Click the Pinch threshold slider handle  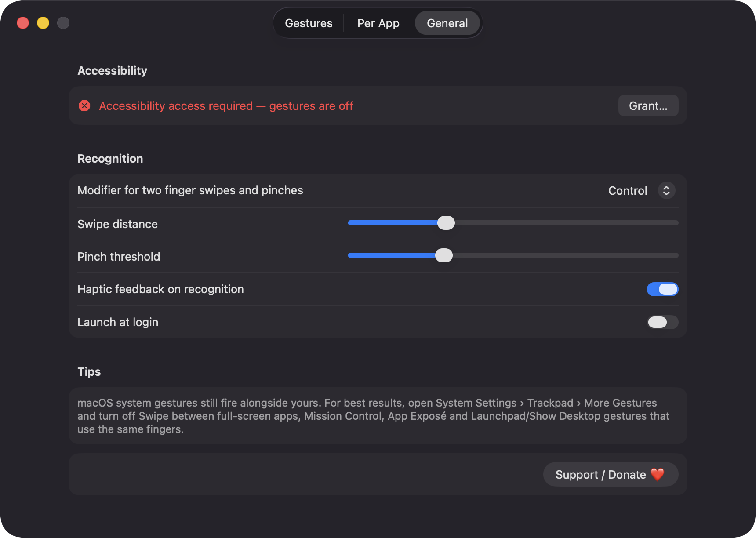tap(443, 255)
